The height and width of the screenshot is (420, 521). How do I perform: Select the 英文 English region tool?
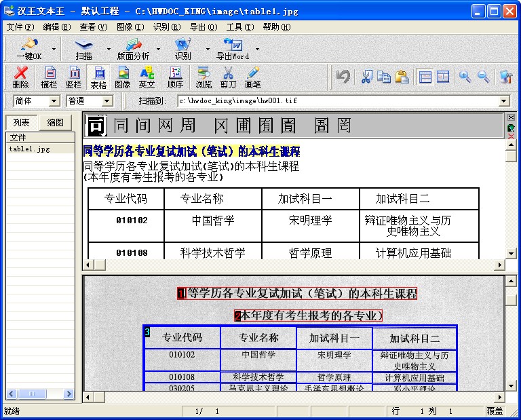point(147,77)
